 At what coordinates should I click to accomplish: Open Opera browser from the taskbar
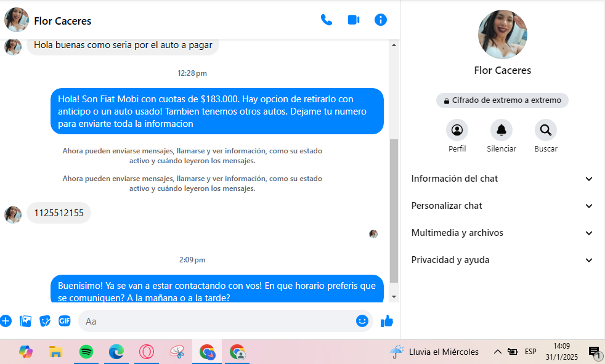pyautogui.click(x=147, y=352)
